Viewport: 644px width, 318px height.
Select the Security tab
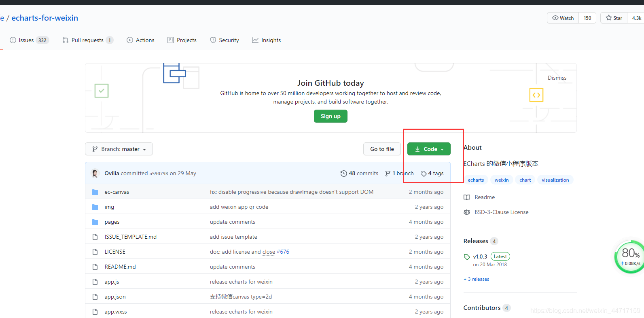(225, 40)
